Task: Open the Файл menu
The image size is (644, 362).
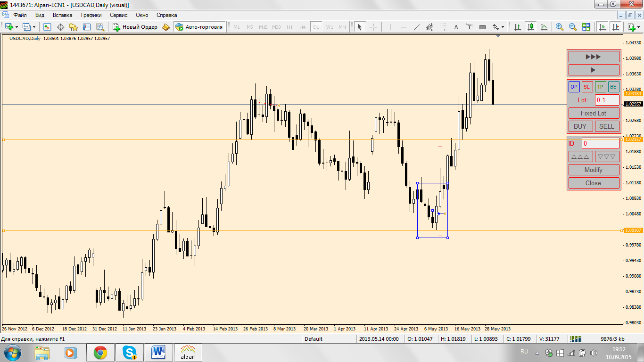Action: (20, 15)
